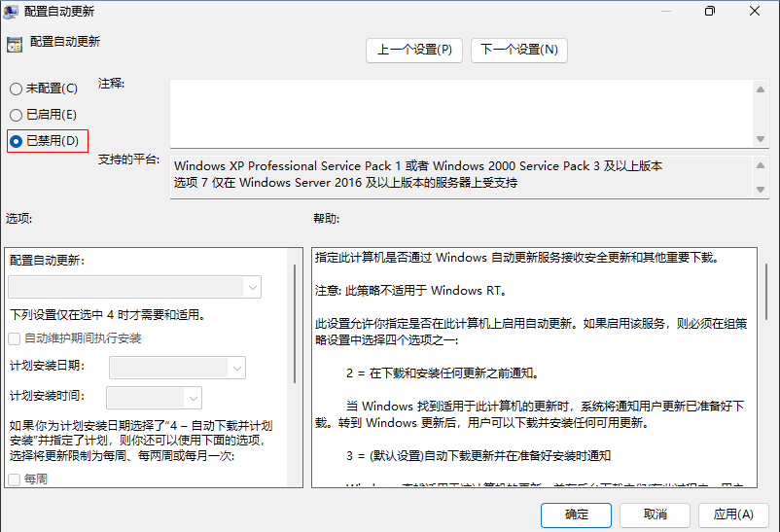Select the 已启用(E) radio option
780x532 pixels.
click(16, 115)
